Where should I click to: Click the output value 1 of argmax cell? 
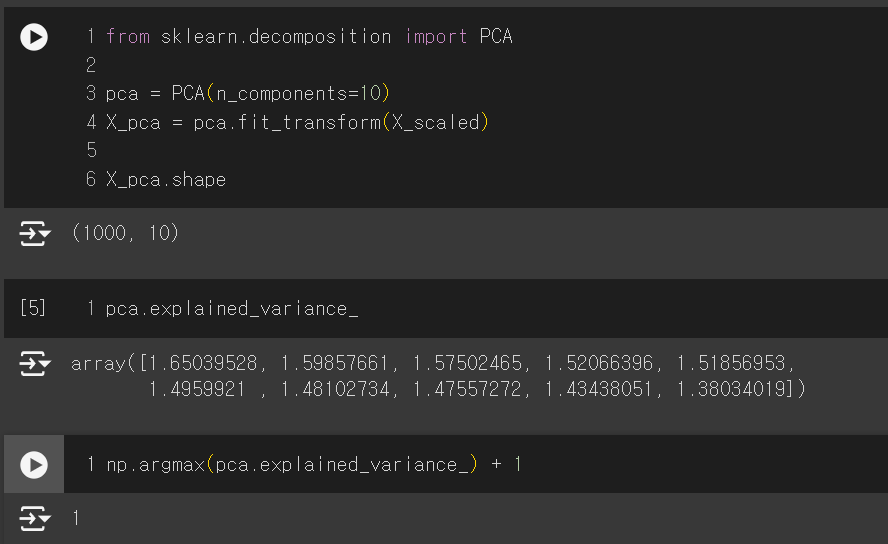(x=76, y=518)
